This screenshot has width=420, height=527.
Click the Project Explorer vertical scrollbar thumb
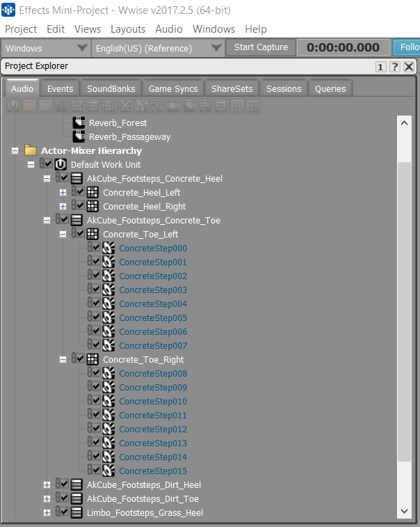coord(404,312)
